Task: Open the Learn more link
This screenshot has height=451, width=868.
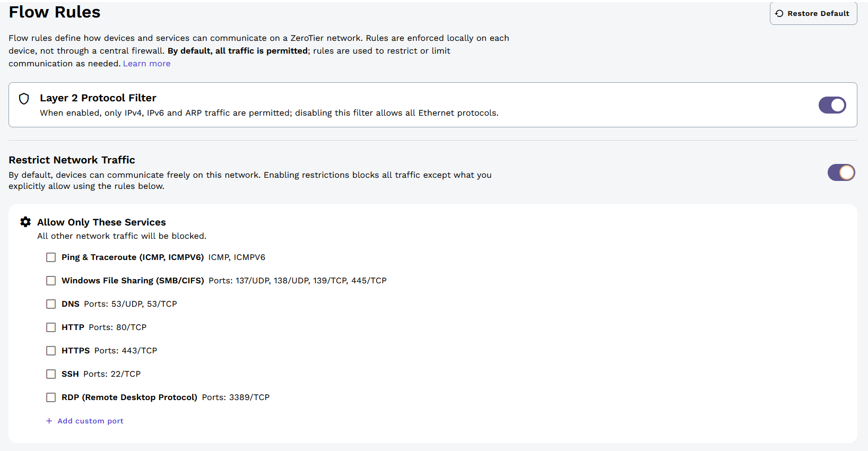Action: [x=146, y=64]
